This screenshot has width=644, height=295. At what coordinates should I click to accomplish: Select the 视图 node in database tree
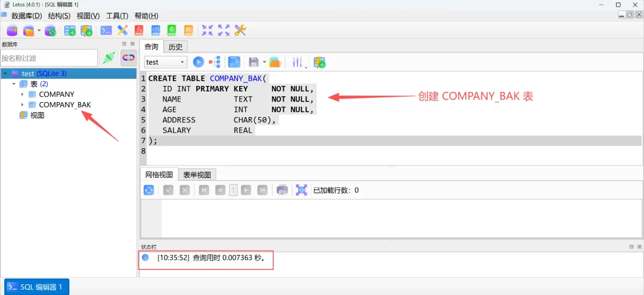38,115
